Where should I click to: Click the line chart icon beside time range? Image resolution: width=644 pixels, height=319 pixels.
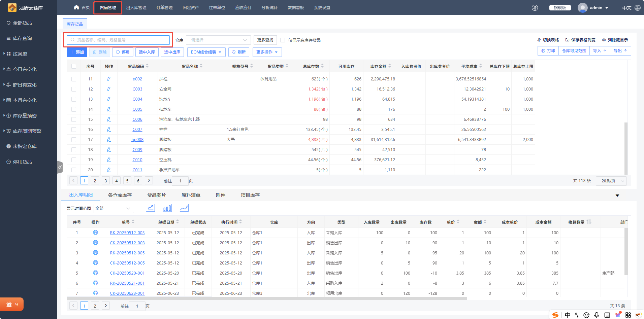(151, 208)
